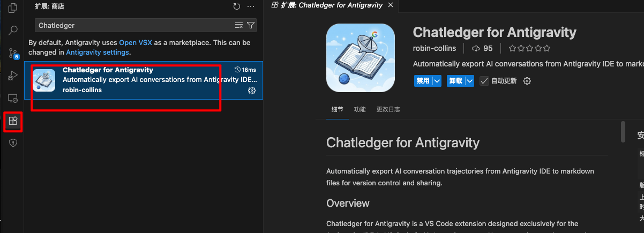This screenshot has width=644, height=233.
Task: Open the Remote Explorer icon
Action: tap(13, 99)
